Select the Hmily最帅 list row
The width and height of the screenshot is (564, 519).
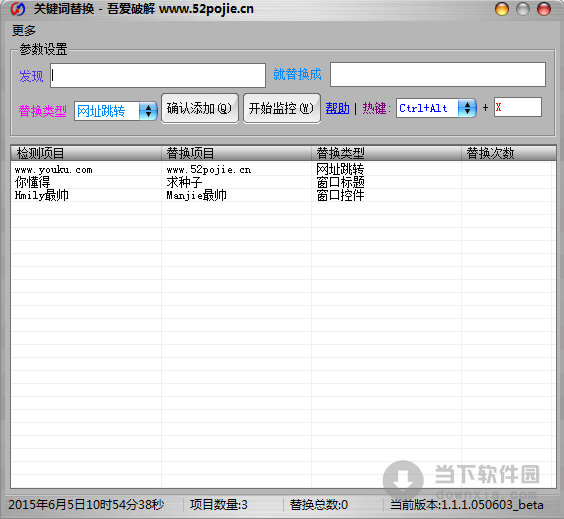(282, 195)
